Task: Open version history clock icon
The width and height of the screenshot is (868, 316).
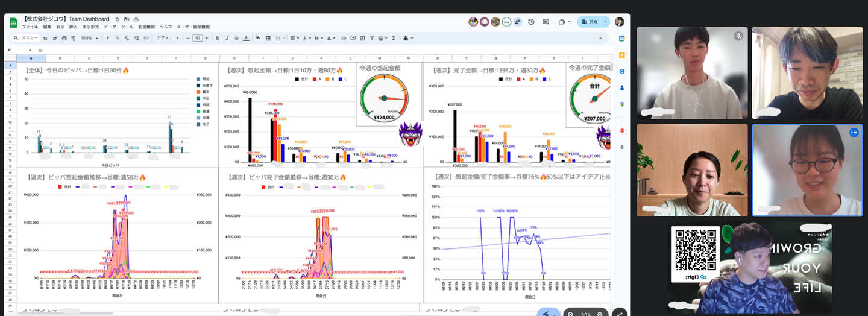Action: coord(531,22)
